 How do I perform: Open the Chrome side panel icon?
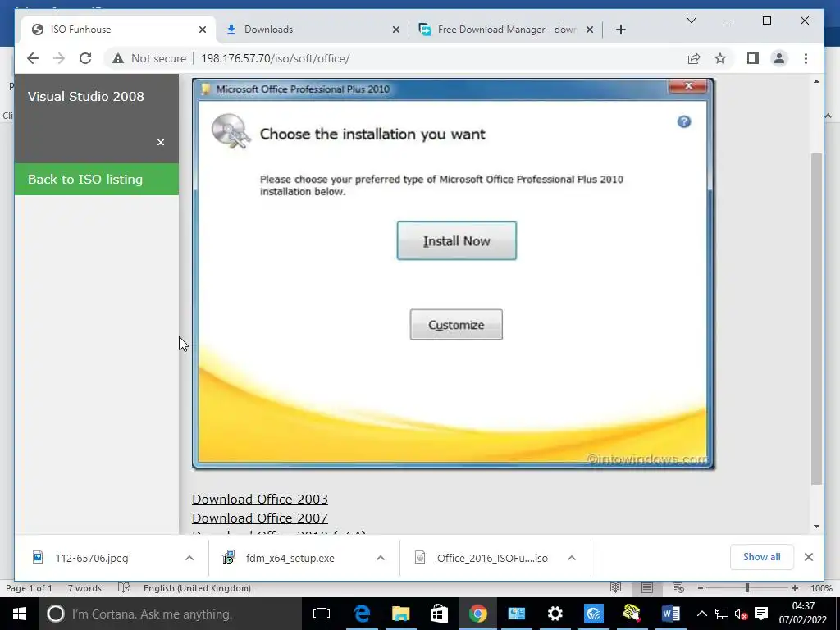pyautogui.click(x=753, y=58)
